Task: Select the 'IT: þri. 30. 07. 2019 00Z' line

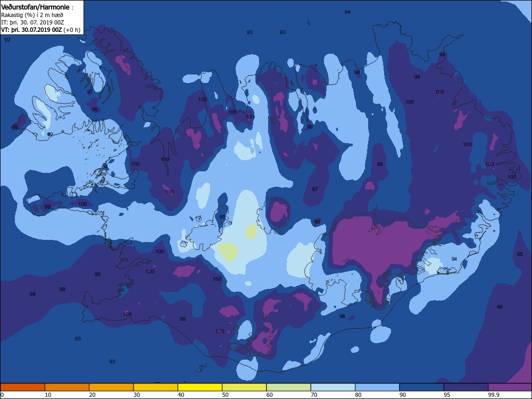Action: [32, 22]
